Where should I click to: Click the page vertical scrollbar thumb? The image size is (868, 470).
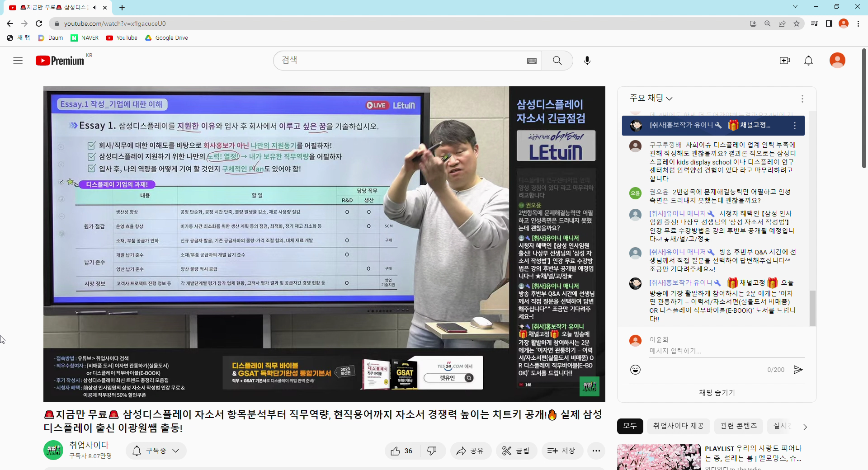pyautogui.click(x=864, y=108)
